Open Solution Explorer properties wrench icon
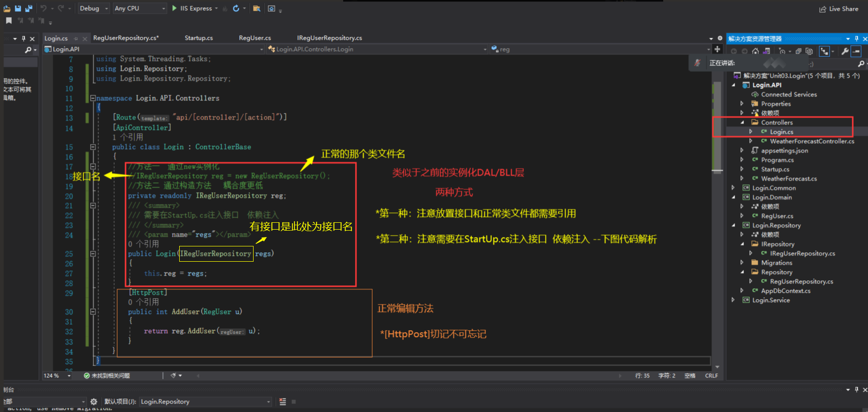This screenshot has width=868, height=412. coord(845,51)
